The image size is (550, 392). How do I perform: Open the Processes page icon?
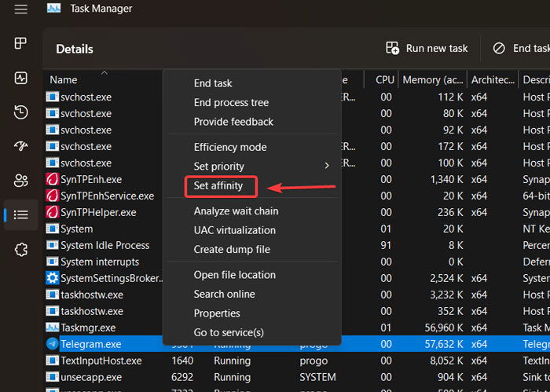(x=21, y=43)
